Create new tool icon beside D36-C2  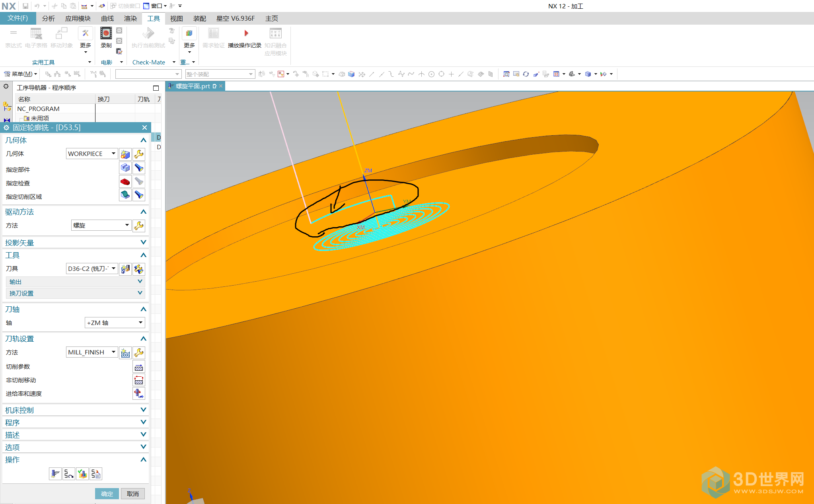click(125, 269)
